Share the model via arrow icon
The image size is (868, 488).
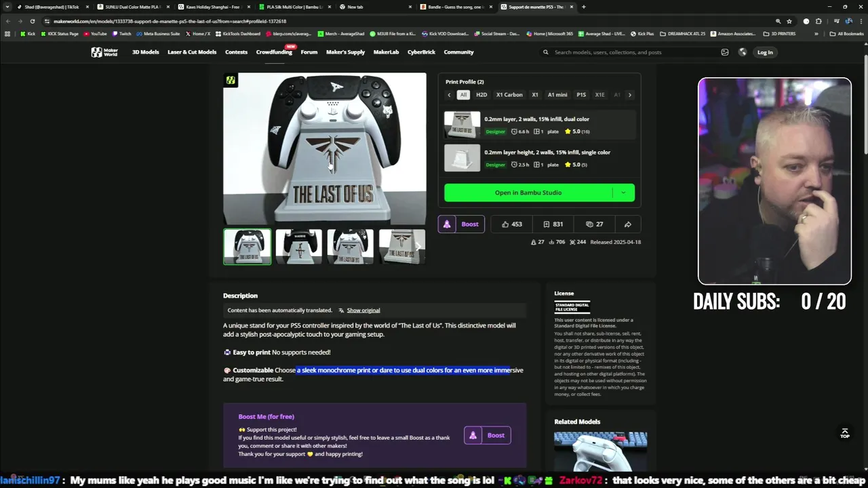tap(628, 224)
